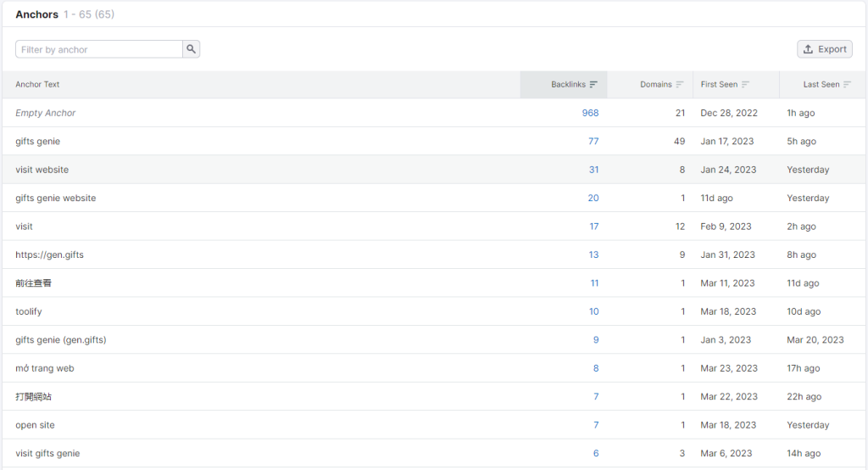Focus the Filter by anchor field
The height and width of the screenshot is (470, 868).
coord(99,49)
